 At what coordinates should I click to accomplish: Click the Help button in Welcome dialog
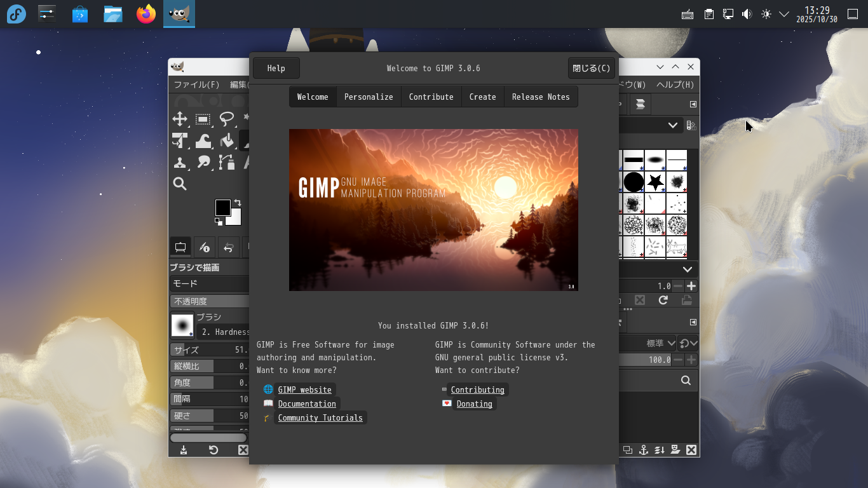(x=276, y=68)
